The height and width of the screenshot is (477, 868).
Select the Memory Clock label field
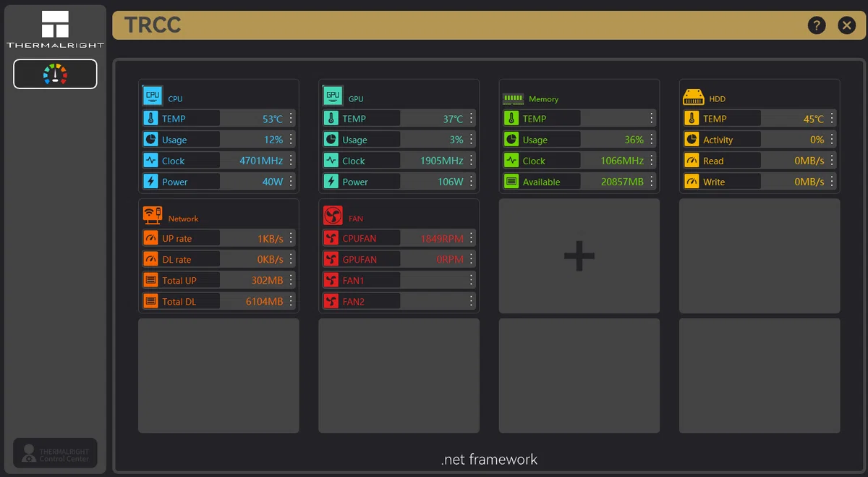coord(550,160)
